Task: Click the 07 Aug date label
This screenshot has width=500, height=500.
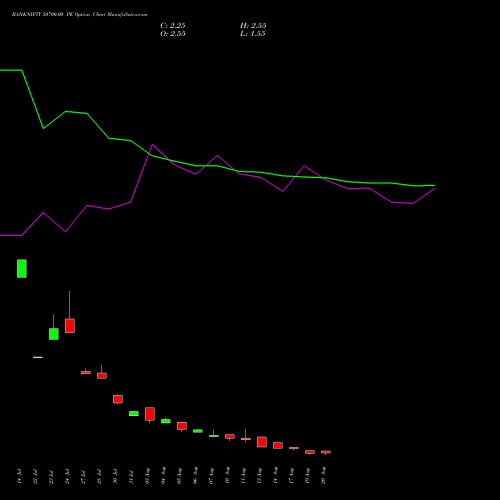Action: pos(211,476)
